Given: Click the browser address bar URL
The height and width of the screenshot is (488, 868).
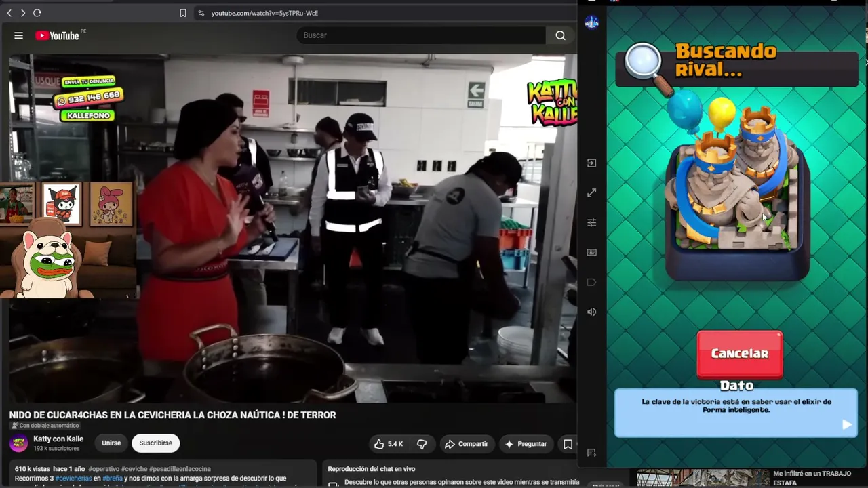Looking at the screenshot, I should coord(264,13).
